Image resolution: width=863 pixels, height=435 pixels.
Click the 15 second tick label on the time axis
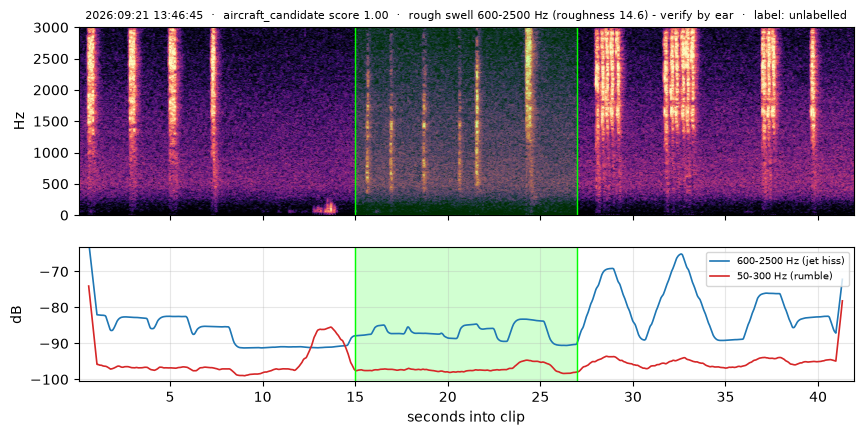pos(356,396)
